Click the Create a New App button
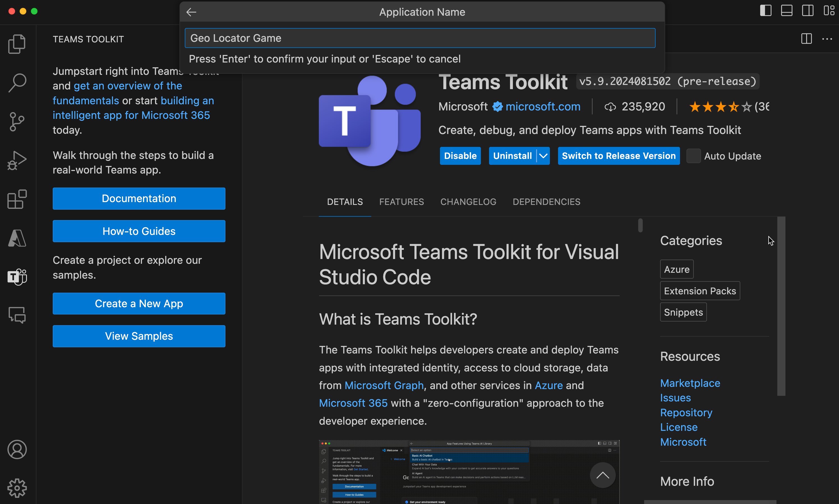Viewport: 839px width, 504px height. [x=139, y=303]
